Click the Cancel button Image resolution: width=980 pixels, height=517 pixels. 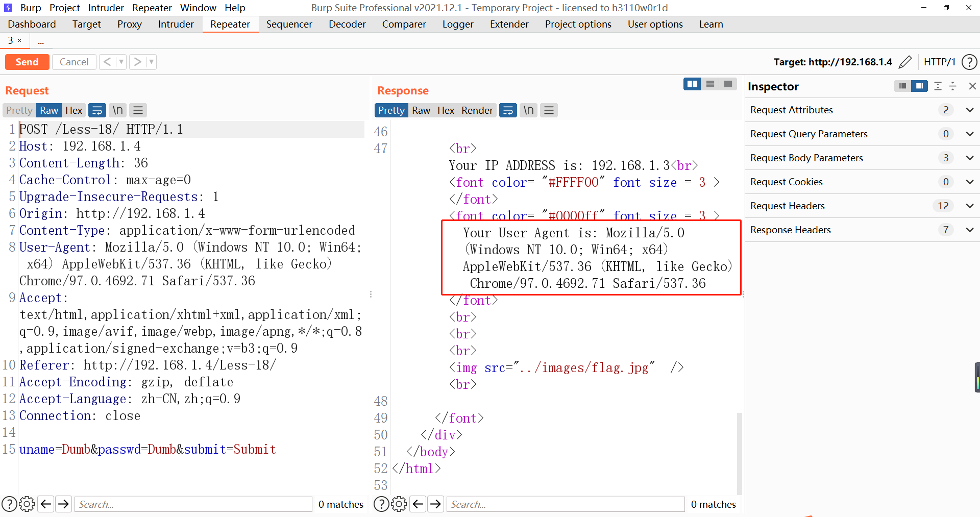[x=74, y=62]
